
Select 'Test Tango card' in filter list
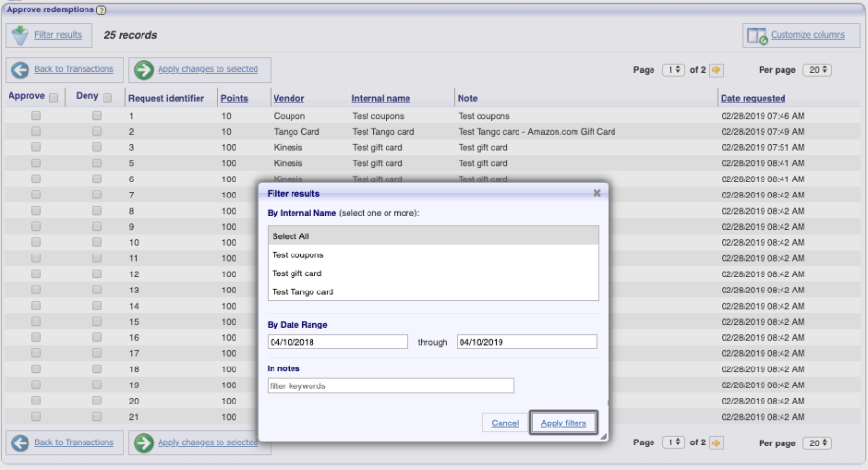coord(433,291)
